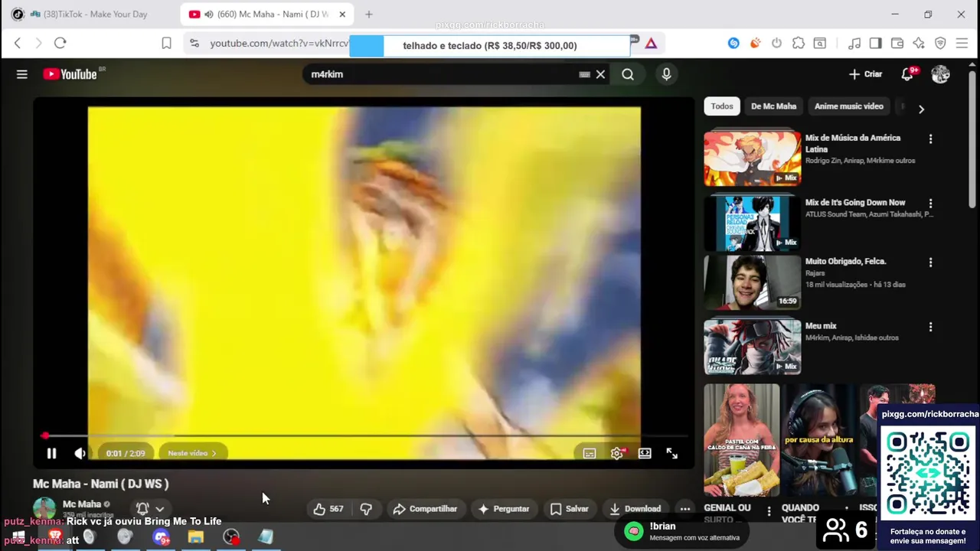Mute the video with the speaker icon
Screen dimensions: 980x551
80,453
